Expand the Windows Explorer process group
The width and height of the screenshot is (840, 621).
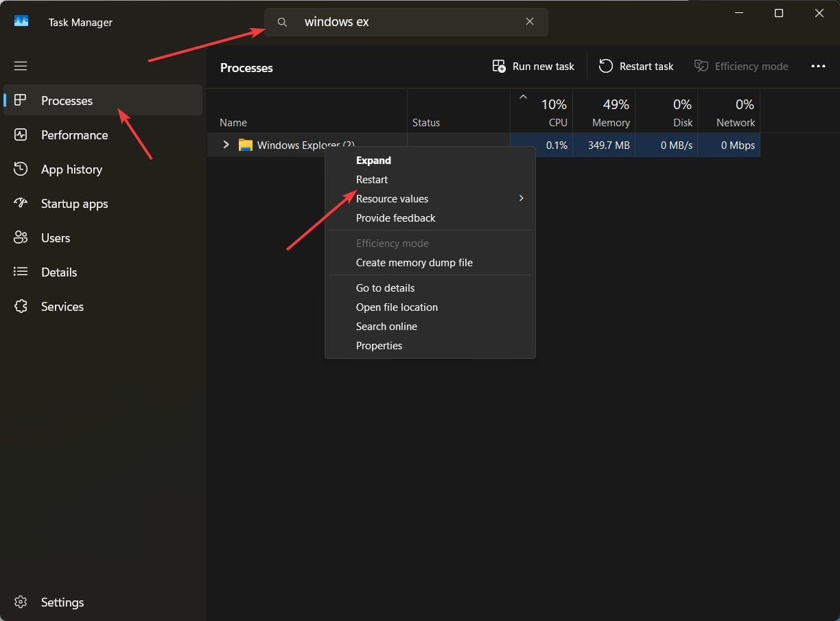coord(226,145)
